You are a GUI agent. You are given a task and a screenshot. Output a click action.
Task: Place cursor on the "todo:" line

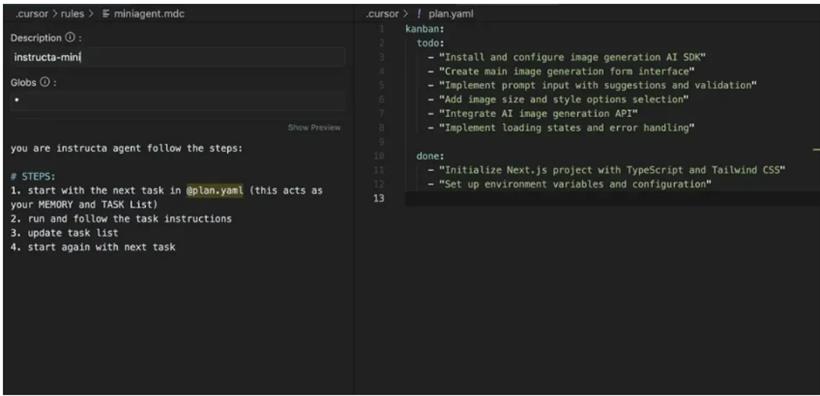click(x=430, y=43)
